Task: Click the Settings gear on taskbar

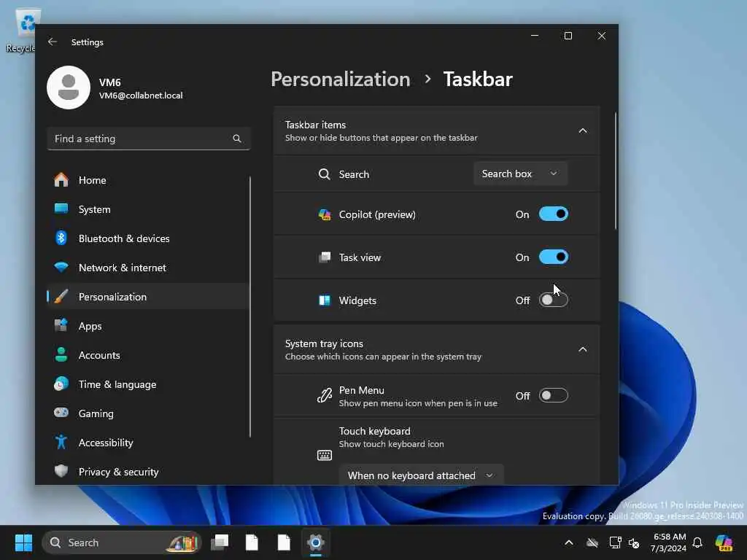Action: (x=315, y=542)
